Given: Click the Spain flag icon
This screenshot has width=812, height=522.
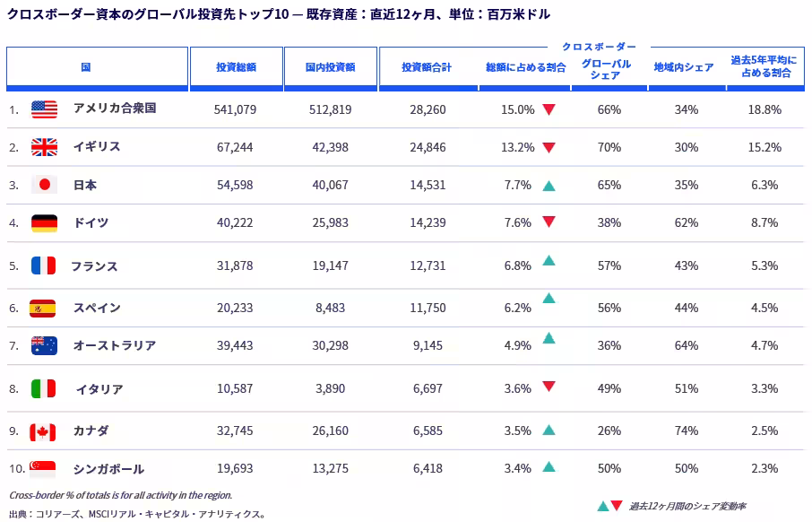Looking at the screenshot, I should [x=42, y=308].
